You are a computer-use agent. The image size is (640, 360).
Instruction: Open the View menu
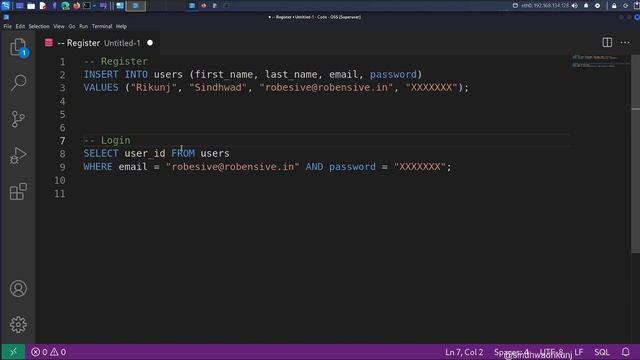coord(59,26)
